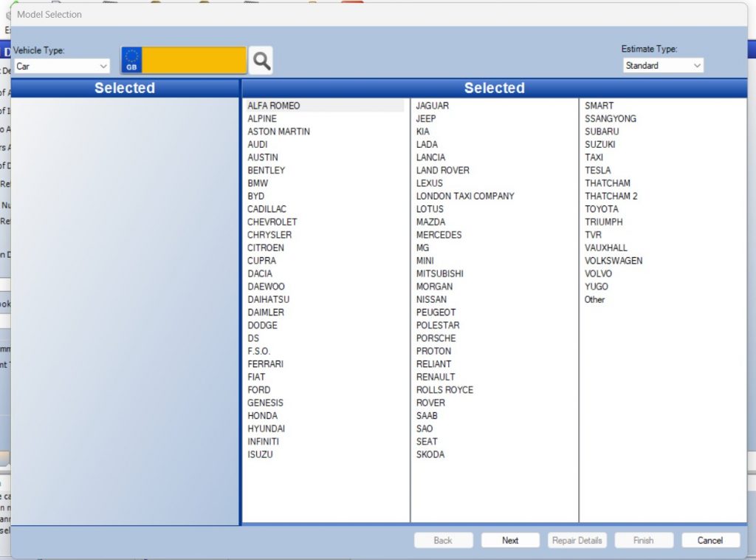Pick BMW from the list
Image resolution: width=756 pixels, height=560 pixels.
tap(258, 183)
